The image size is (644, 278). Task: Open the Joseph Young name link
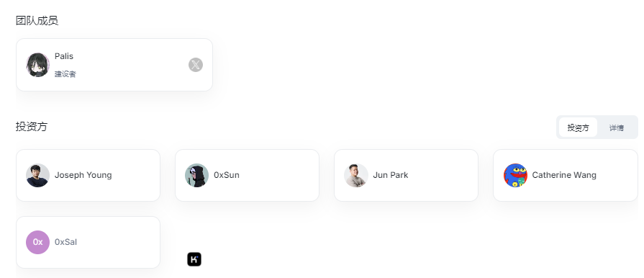click(x=83, y=175)
